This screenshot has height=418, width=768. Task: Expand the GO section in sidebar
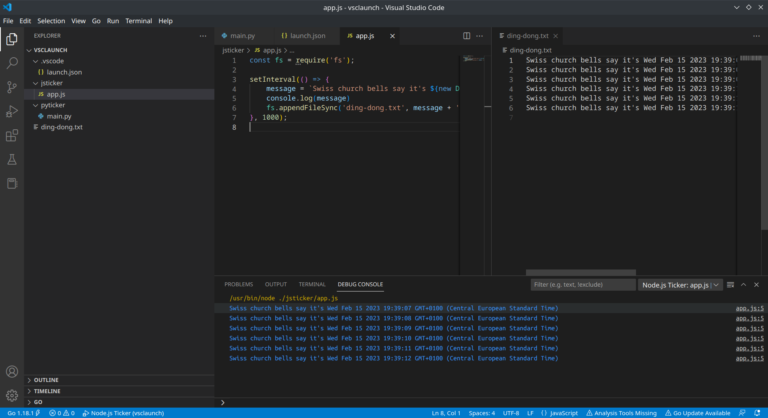coord(119,402)
